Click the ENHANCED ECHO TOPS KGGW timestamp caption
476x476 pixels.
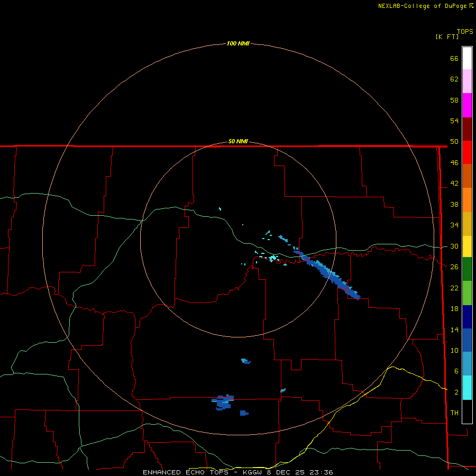238,472
